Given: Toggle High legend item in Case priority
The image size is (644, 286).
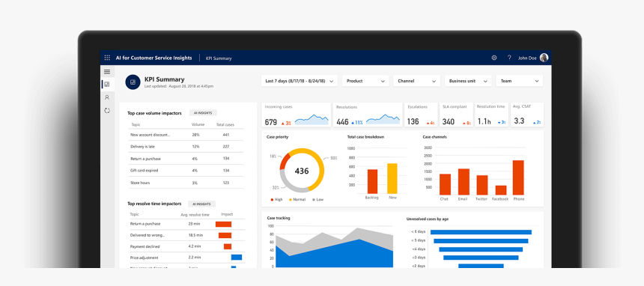Looking at the screenshot, I should [276, 200].
